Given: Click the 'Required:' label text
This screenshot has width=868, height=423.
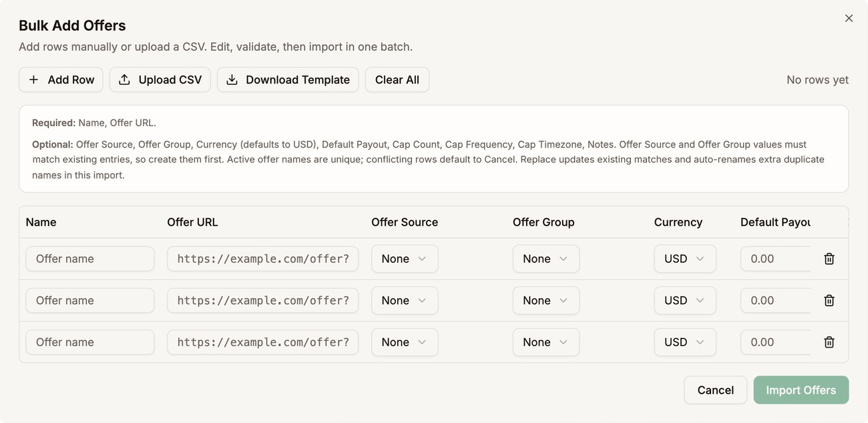Looking at the screenshot, I should point(54,123).
